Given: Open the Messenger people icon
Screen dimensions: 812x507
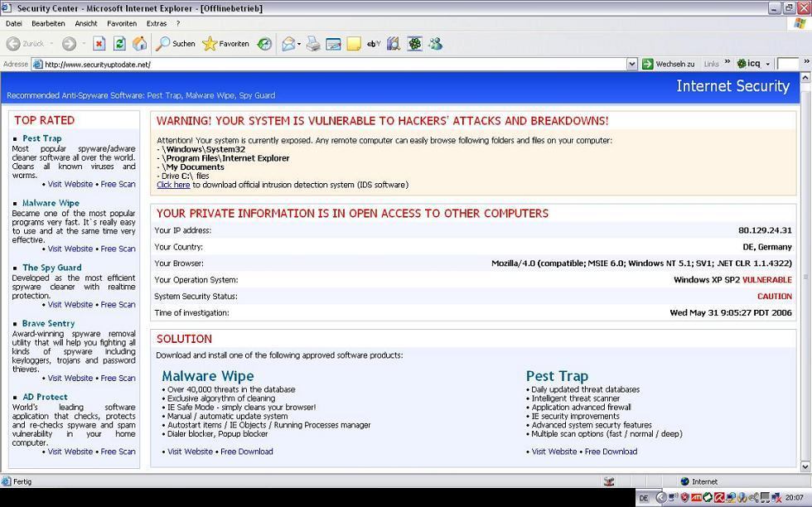Looking at the screenshot, I should point(436,44).
